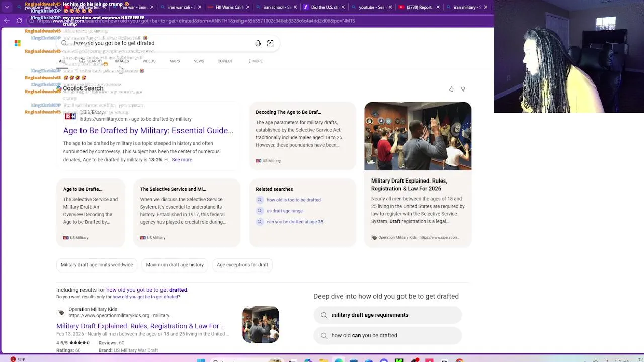Click the microphone voice search icon
The width and height of the screenshot is (644, 362).
(258, 43)
